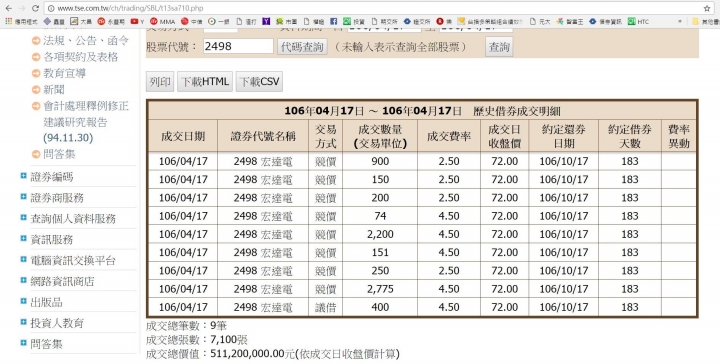The image size is (720, 364).
Task: Expand the 出版品 section plus icon
Action: (x=23, y=301)
